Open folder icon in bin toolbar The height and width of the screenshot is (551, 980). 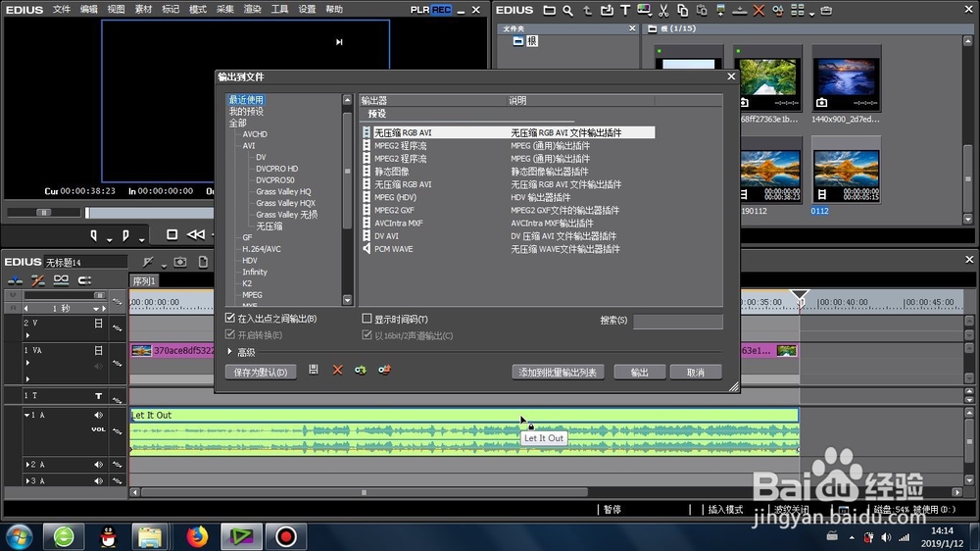pyautogui.click(x=549, y=10)
